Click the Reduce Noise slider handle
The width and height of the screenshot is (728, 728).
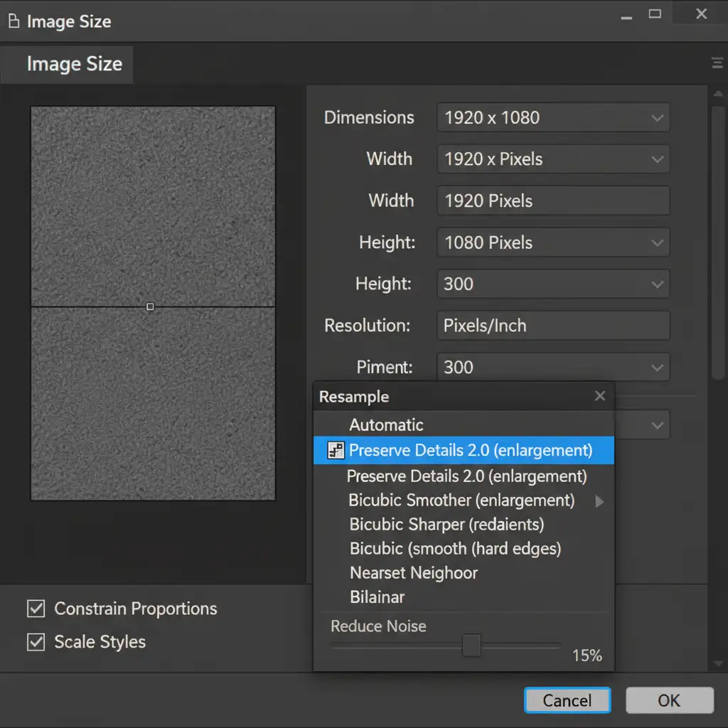click(471, 646)
